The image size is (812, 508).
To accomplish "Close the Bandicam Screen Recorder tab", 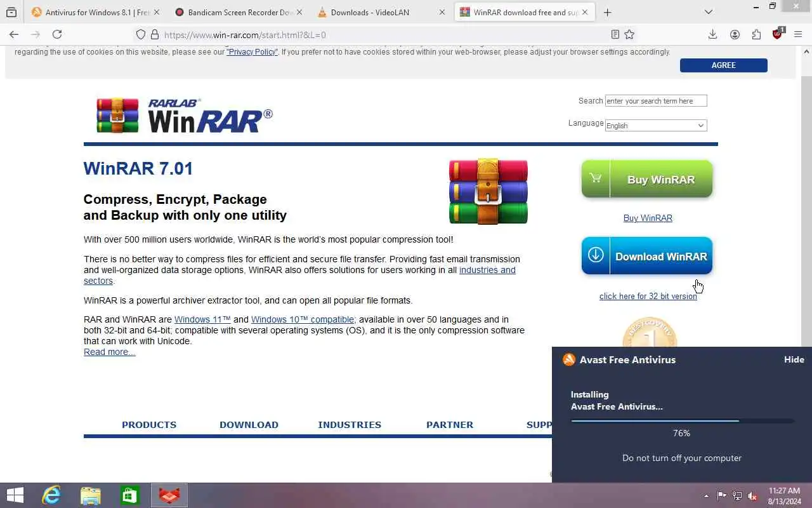I will (299, 12).
